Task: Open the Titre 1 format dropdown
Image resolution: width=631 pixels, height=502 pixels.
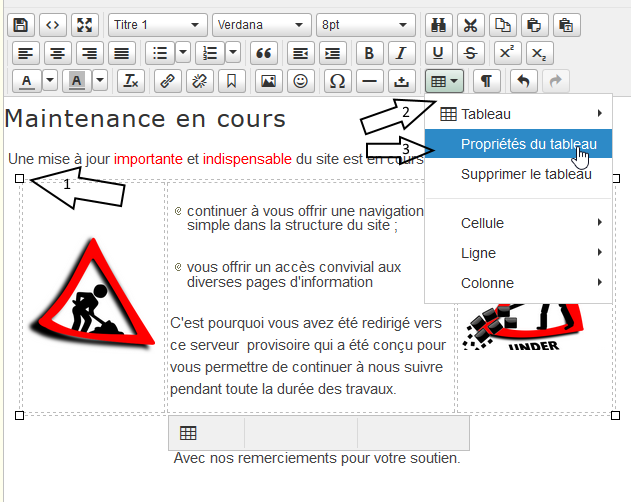Action: pos(158,25)
